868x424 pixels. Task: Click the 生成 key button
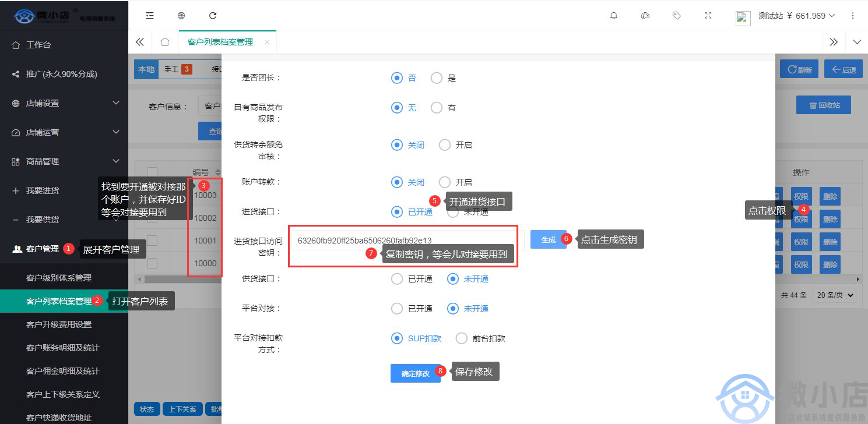548,239
